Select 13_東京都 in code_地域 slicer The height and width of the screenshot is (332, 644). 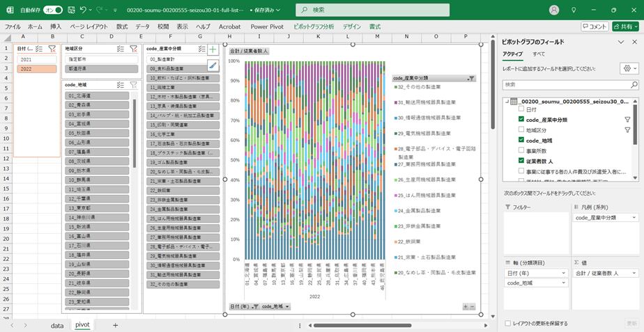tap(97, 208)
